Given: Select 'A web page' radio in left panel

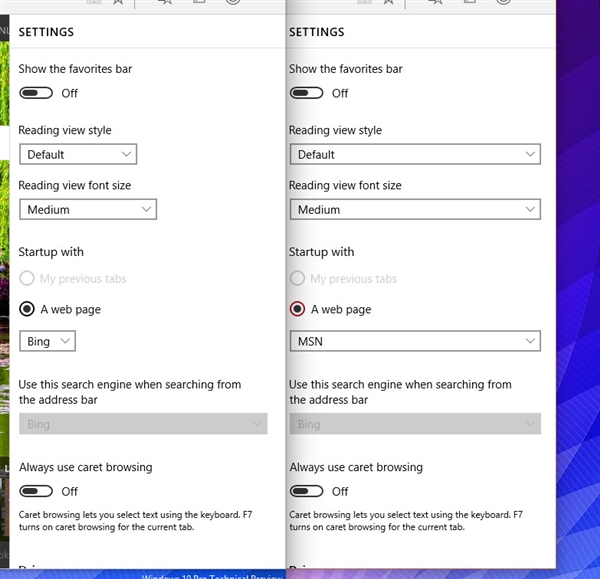Looking at the screenshot, I should pos(28,309).
